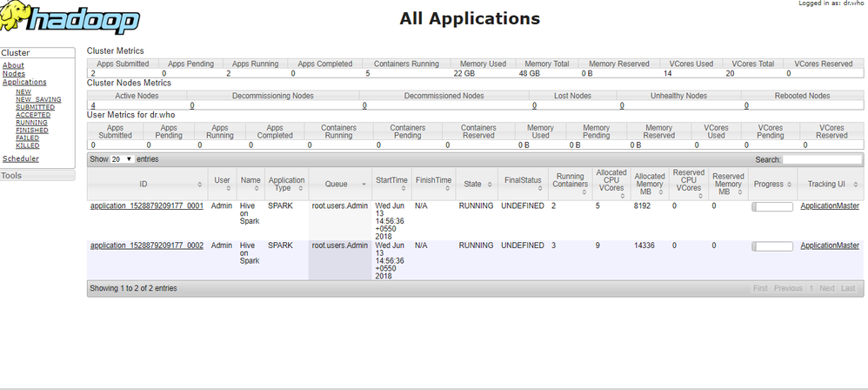Click the Decommissioned Nodes count link
The width and height of the screenshot is (868, 390).
[x=364, y=105]
